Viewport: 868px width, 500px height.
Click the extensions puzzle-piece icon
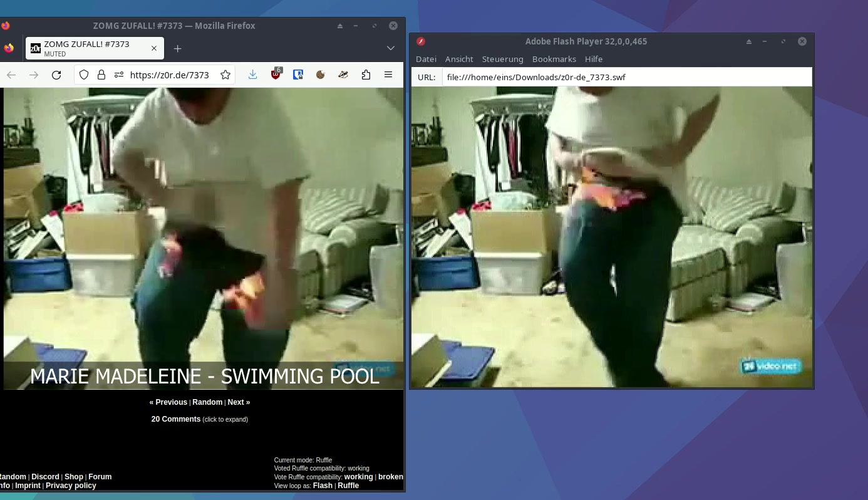366,75
